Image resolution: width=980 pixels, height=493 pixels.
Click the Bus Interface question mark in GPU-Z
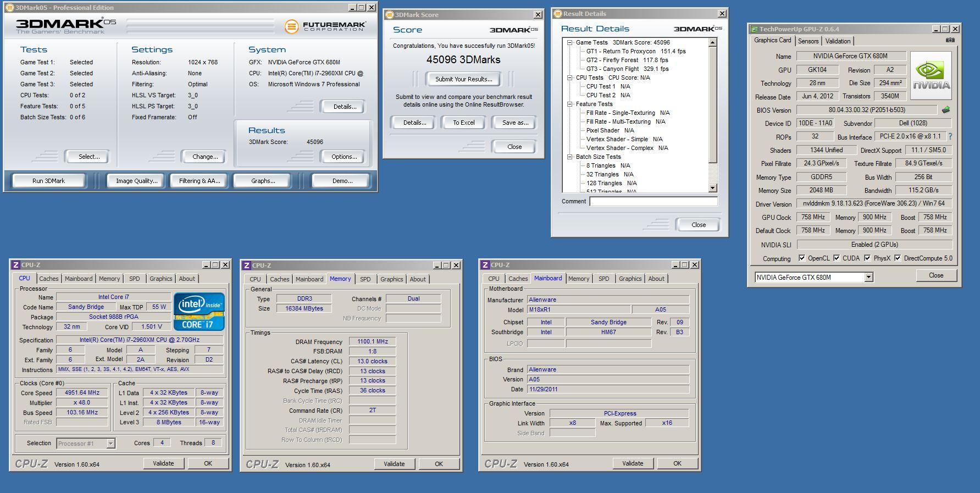(x=950, y=136)
